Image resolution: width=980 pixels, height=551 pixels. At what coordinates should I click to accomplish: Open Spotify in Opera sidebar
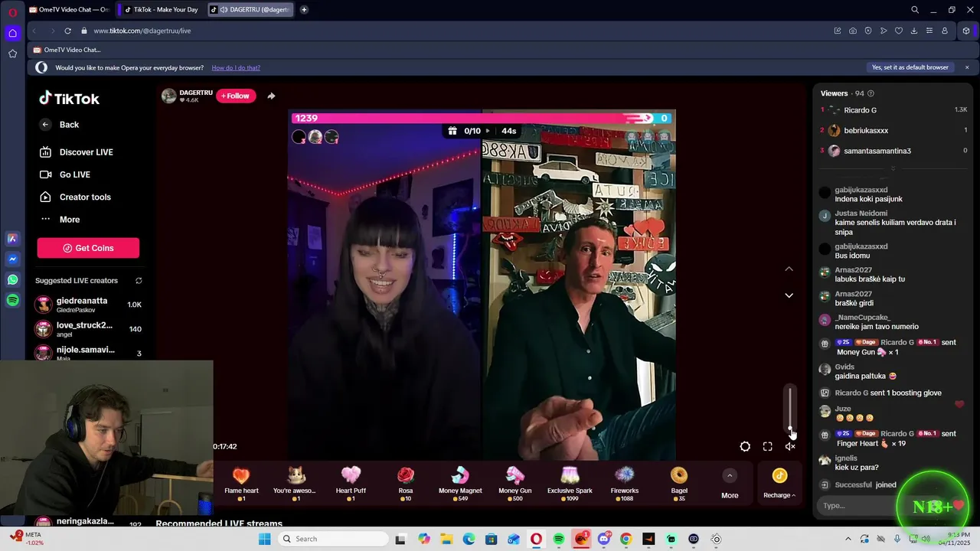point(12,301)
